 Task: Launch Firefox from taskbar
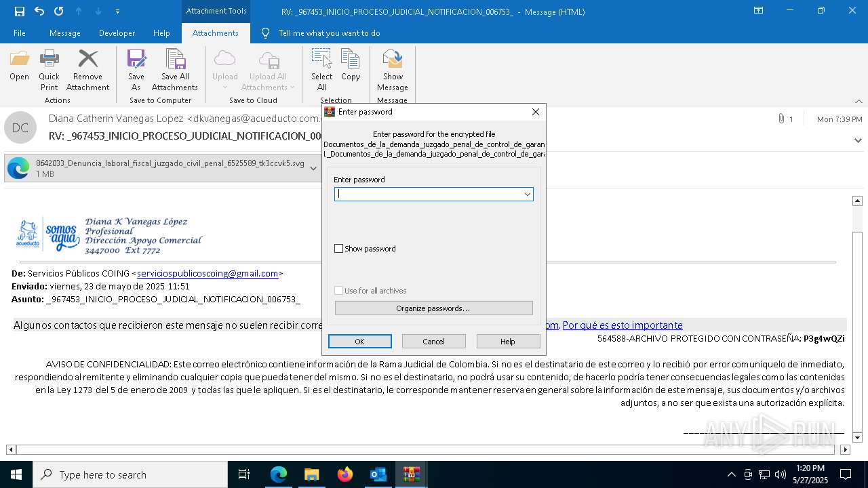344,474
